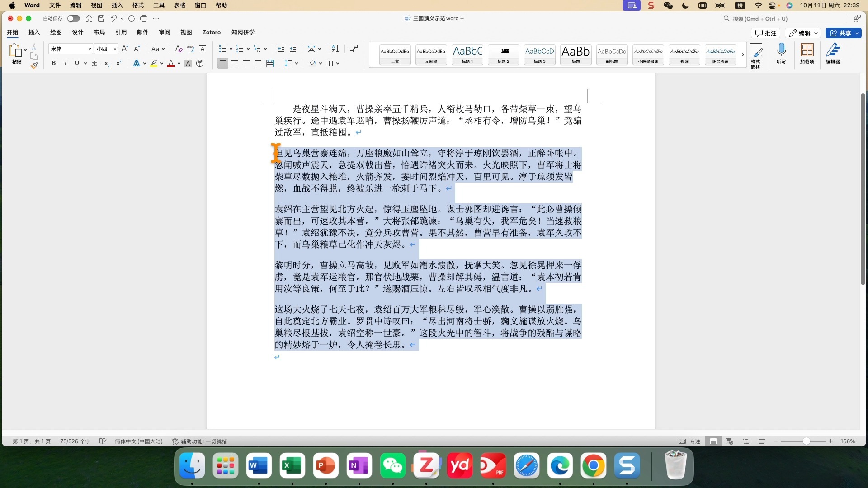
Task: Apply strikethrough to selected text
Action: (x=94, y=63)
